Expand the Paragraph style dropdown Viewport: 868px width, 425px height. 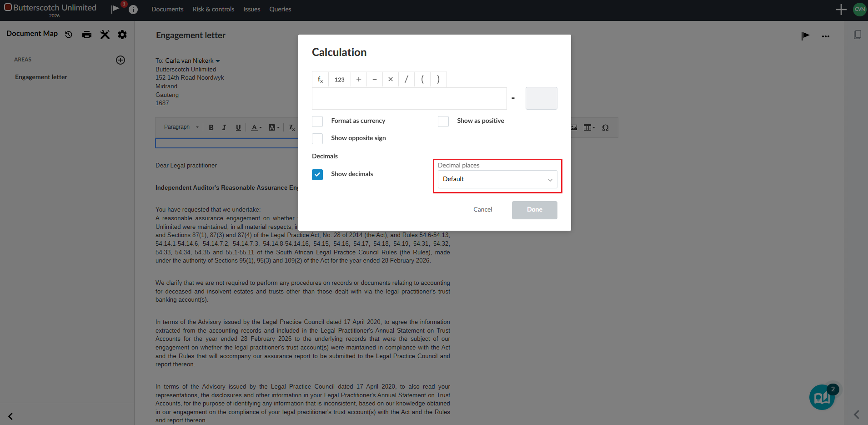point(181,127)
